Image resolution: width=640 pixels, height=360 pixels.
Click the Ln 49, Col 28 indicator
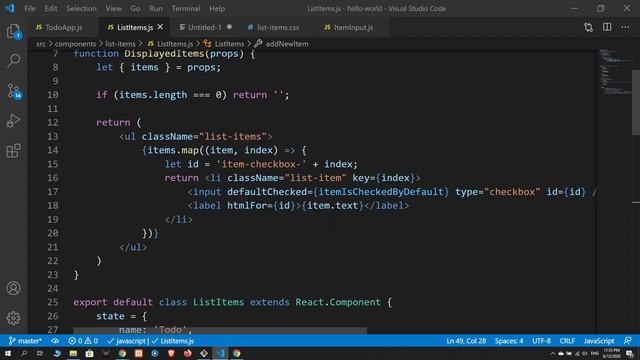pyautogui.click(x=466, y=341)
